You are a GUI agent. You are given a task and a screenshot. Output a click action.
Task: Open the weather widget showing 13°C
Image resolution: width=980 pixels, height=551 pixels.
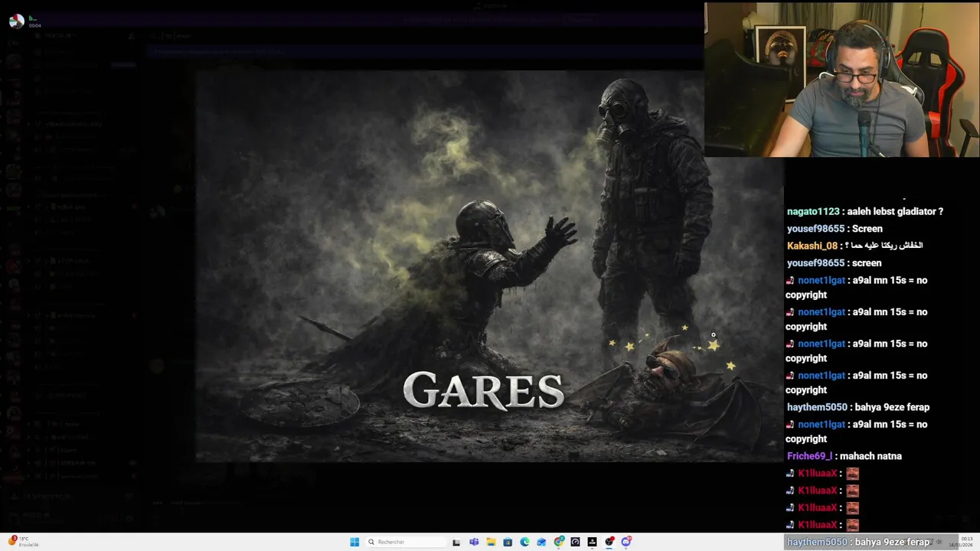click(x=23, y=542)
